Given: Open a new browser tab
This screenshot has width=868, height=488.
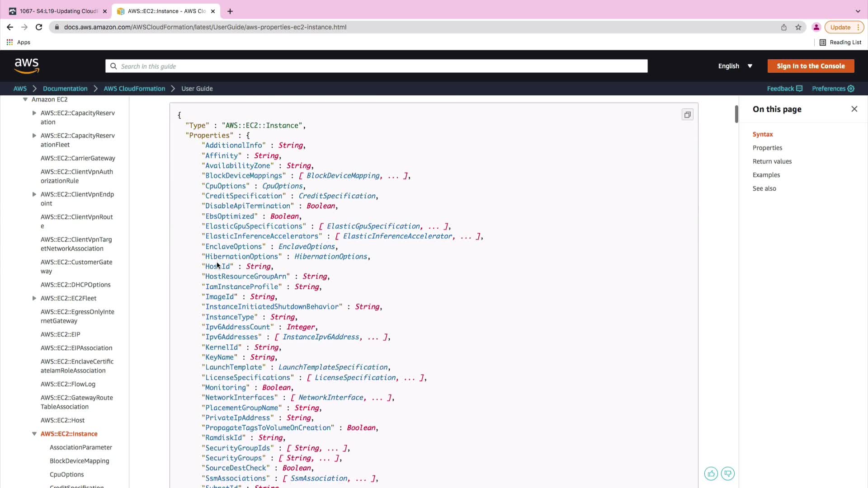Looking at the screenshot, I should 230,11.
